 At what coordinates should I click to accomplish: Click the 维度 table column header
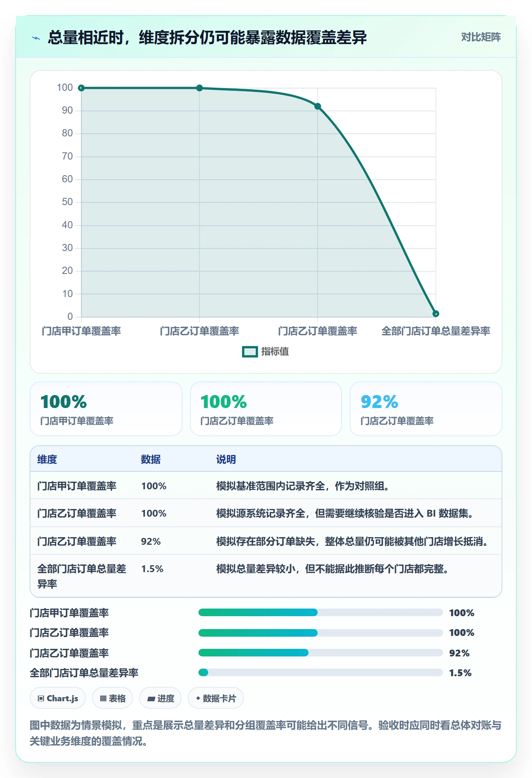(x=47, y=459)
